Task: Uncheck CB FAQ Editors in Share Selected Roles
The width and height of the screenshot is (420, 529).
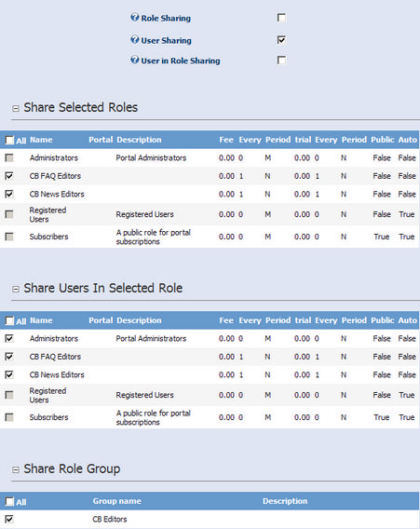Action: pyautogui.click(x=9, y=176)
